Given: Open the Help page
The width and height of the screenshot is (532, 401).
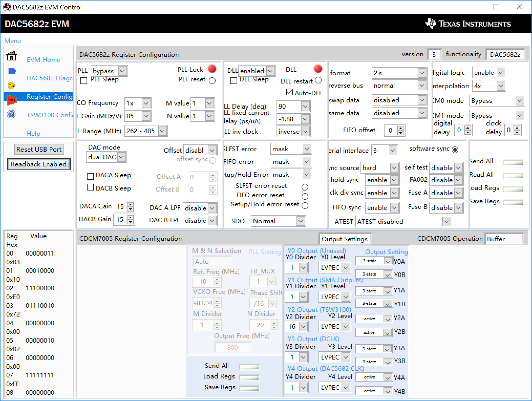Looking at the screenshot, I should pos(34,133).
